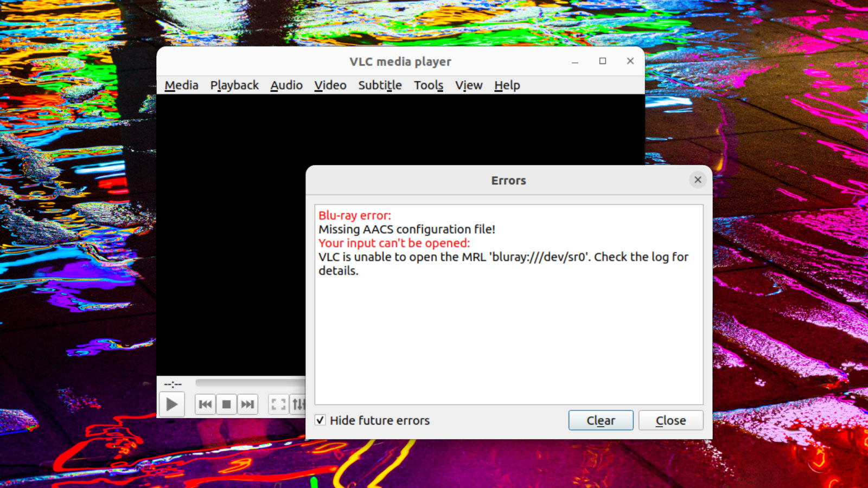Skip to next media in playlist
868x488 pixels.
click(x=247, y=404)
